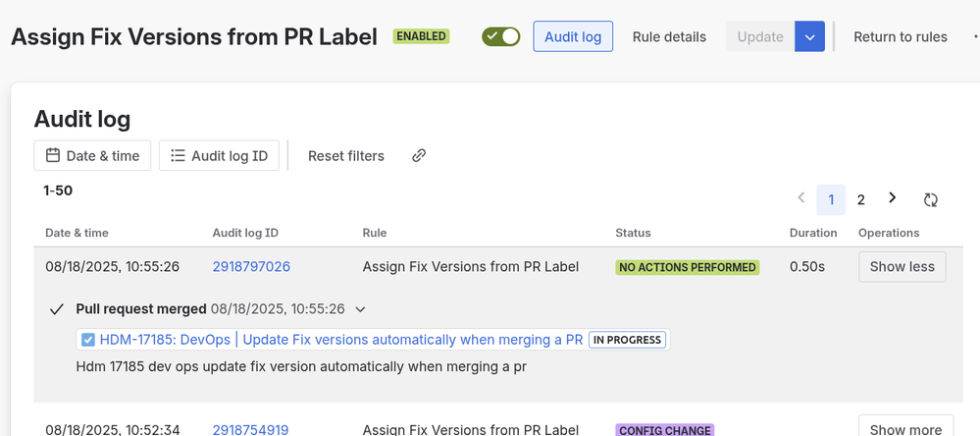Click the refresh audit log icon

coord(930,199)
